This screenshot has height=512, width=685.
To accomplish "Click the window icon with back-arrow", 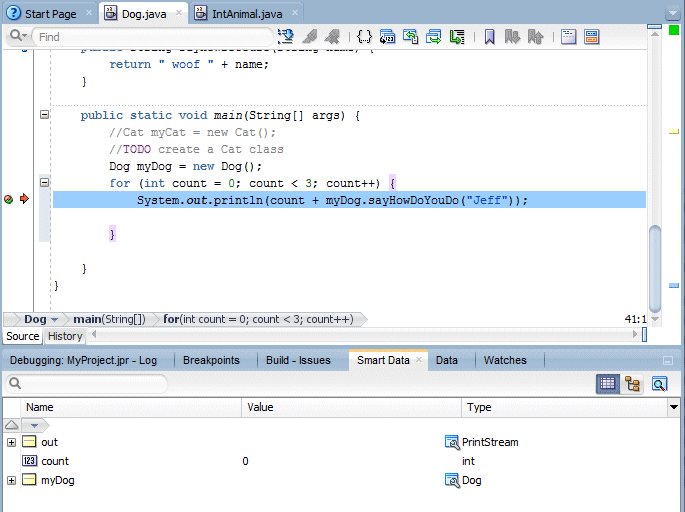I will click(x=411, y=37).
